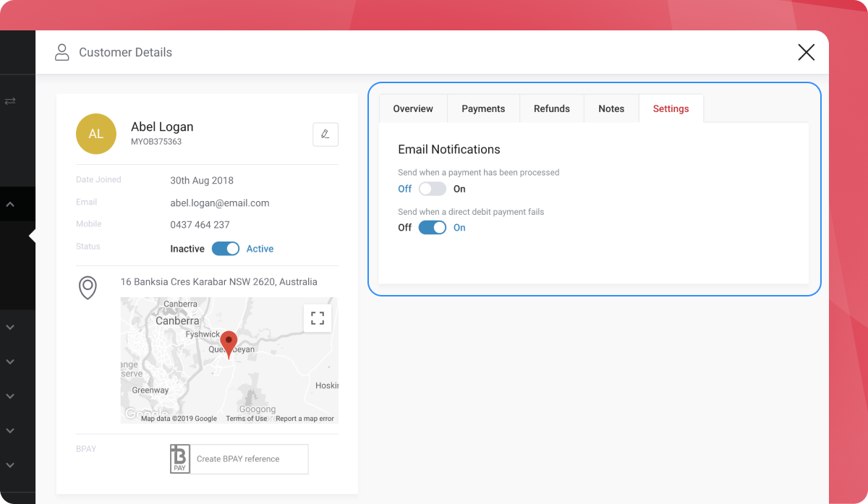This screenshot has height=504, width=868.
Task: Click the AL avatar circle
Action: click(96, 134)
